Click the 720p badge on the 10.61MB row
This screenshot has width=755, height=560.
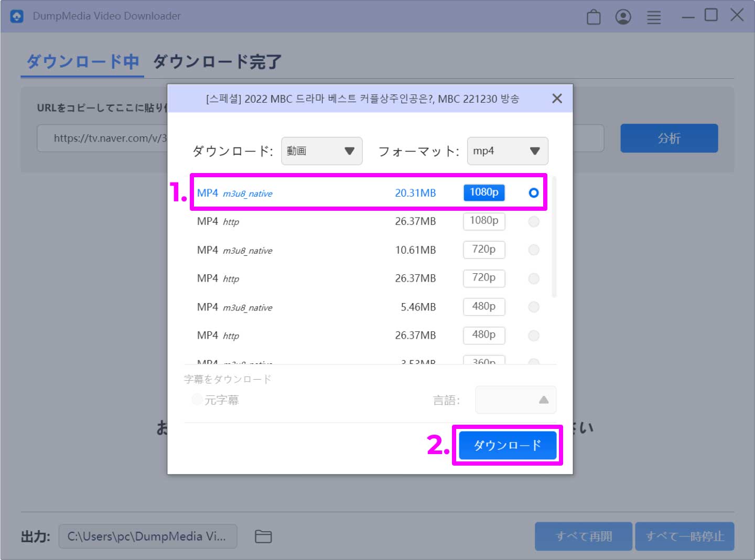(484, 249)
